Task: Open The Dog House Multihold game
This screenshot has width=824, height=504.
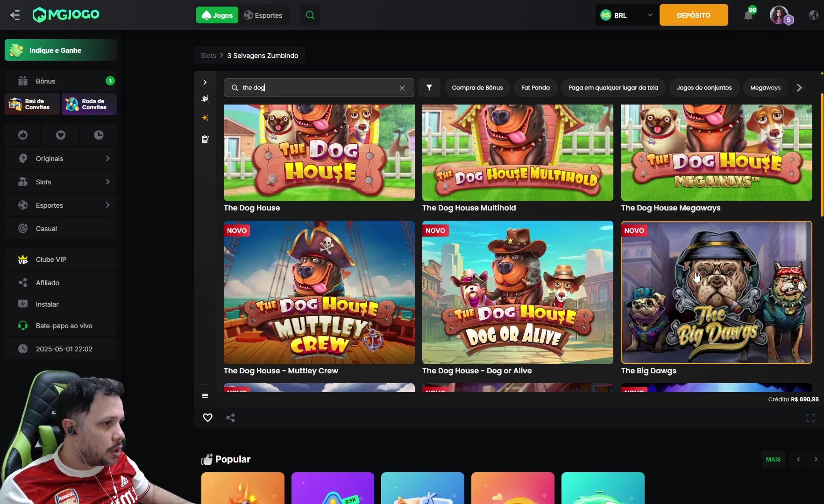Action: [518, 153]
